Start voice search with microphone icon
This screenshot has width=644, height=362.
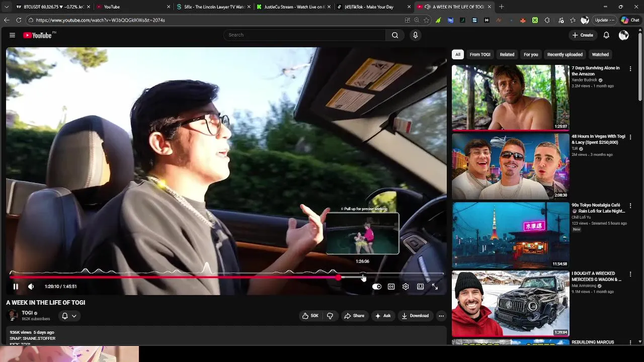(415, 35)
